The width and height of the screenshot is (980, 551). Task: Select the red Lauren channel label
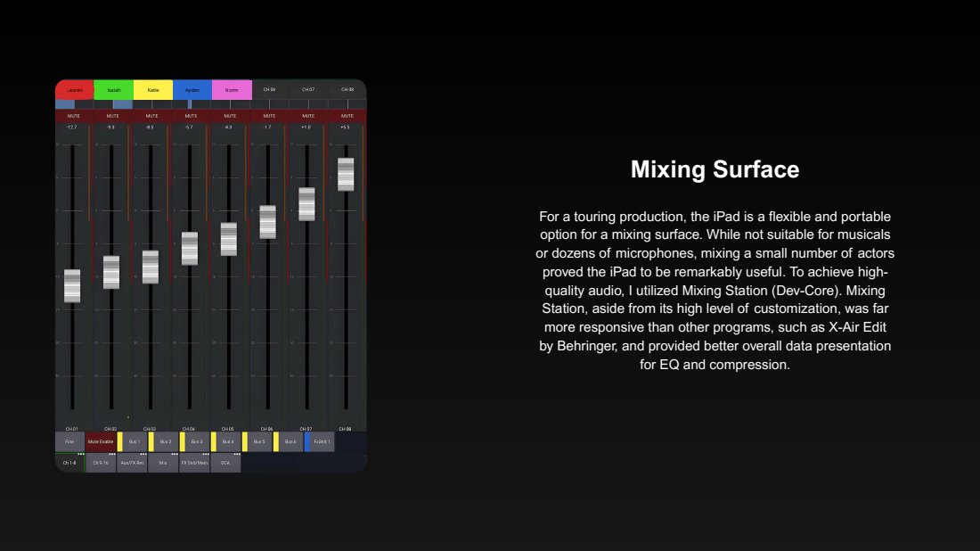point(75,90)
